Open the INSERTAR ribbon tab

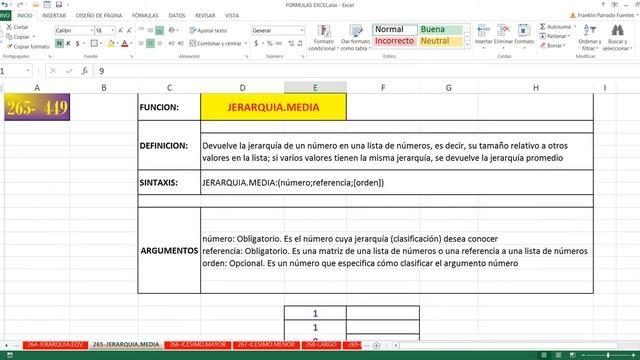point(54,16)
